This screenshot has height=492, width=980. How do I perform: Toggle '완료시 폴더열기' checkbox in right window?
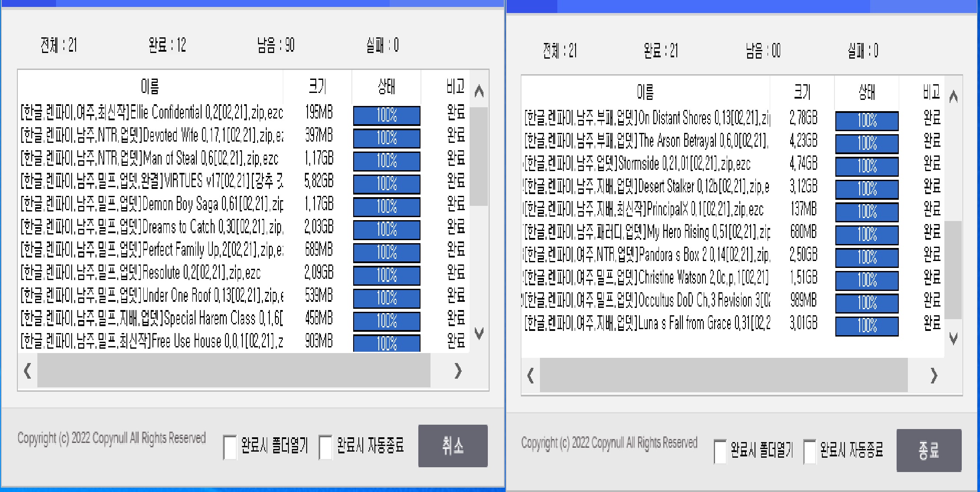[x=720, y=451]
